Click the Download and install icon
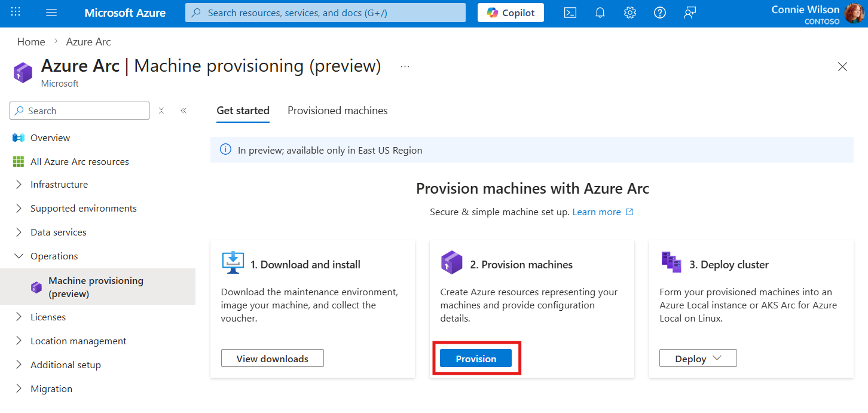Image resolution: width=868 pixels, height=413 pixels. [x=233, y=262]
